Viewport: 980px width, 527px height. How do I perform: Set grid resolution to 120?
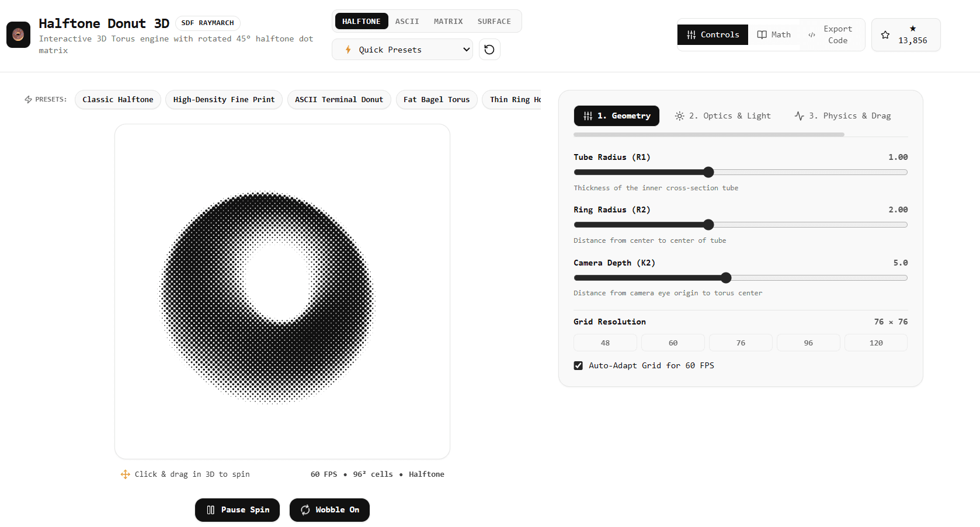click(876, 343)
